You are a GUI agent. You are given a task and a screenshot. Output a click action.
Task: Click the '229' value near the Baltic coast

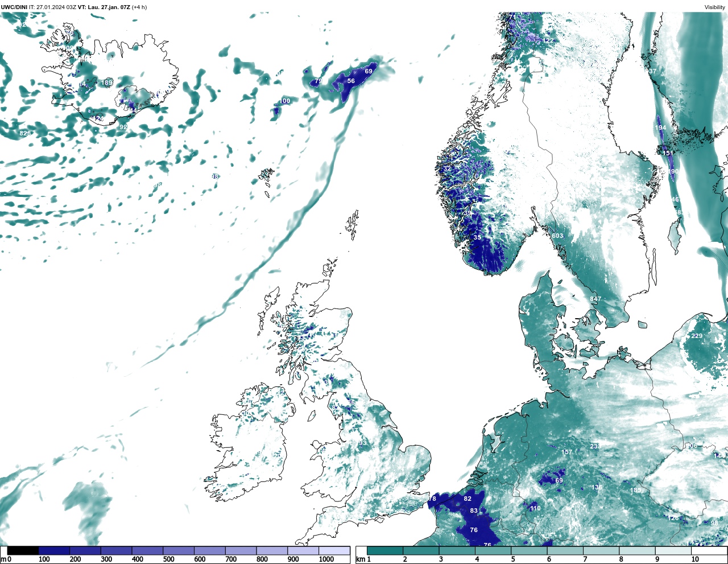click(697, 336)
